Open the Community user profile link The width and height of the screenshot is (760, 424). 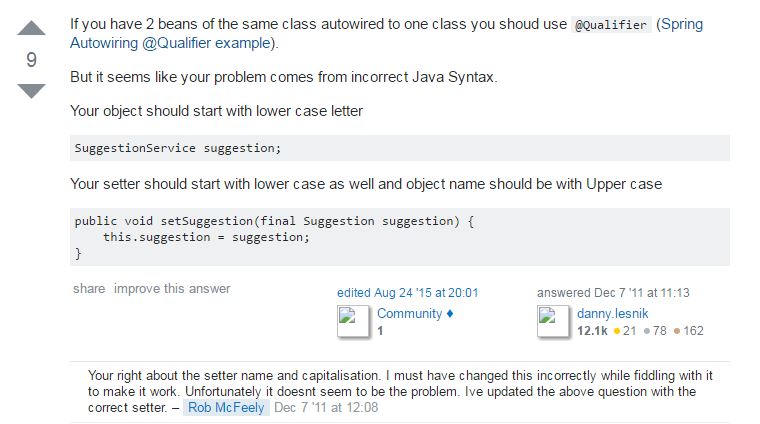(410, 314)
